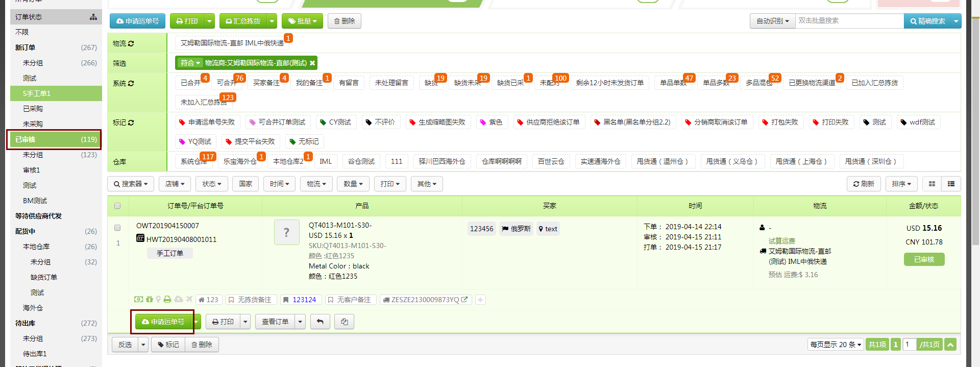Open the 待出库 section in sidebar

coord(26,323)
